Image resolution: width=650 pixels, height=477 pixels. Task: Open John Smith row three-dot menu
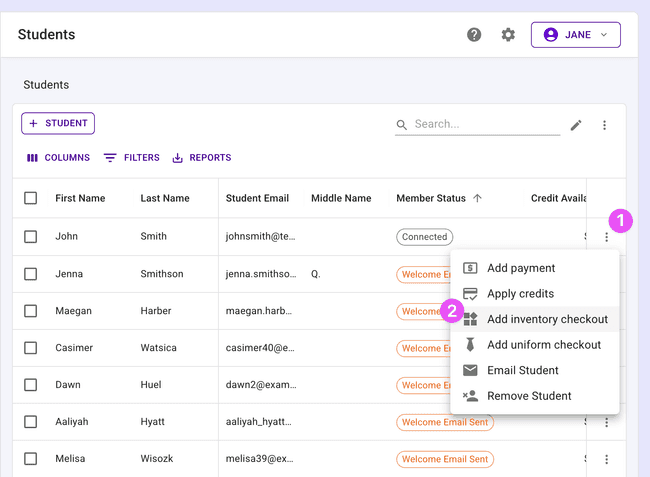click(x=606, y=237)
